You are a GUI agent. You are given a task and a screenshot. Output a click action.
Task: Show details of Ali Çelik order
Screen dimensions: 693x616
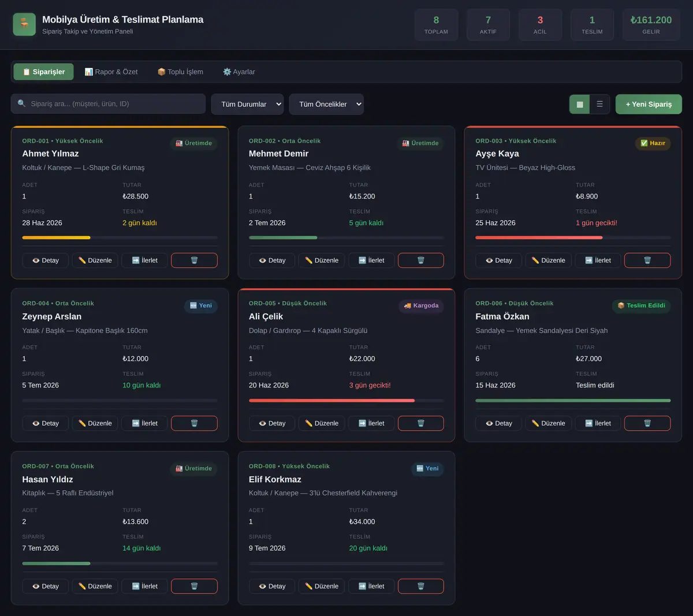point(272,423)
